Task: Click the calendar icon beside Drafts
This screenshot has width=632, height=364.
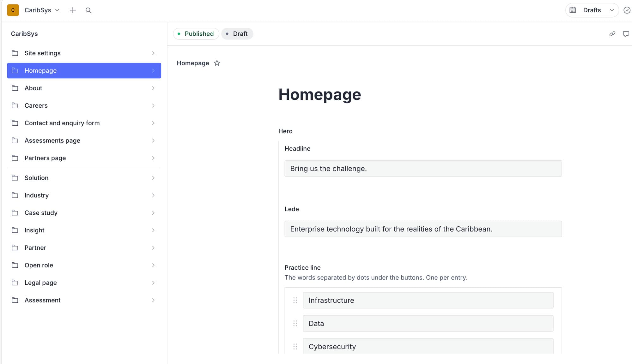Action: [x=573, y=10]
